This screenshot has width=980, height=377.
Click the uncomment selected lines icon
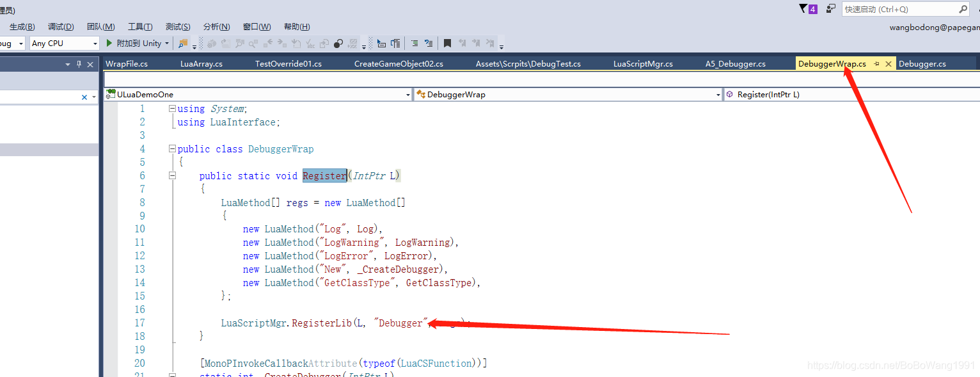[429, 44]
